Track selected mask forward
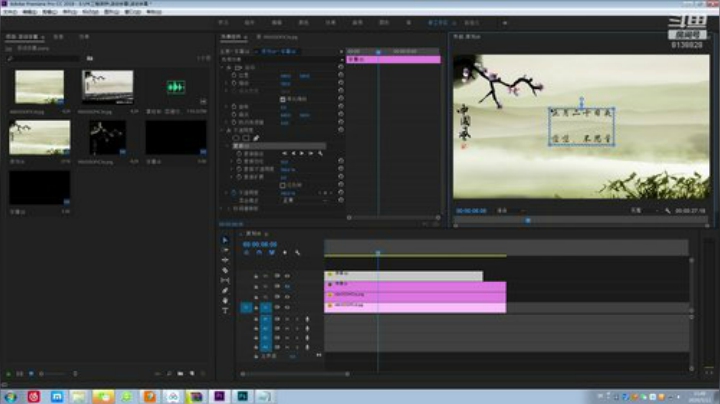The height and width of the screenshot is (404, 720). (x=302, y=153)
